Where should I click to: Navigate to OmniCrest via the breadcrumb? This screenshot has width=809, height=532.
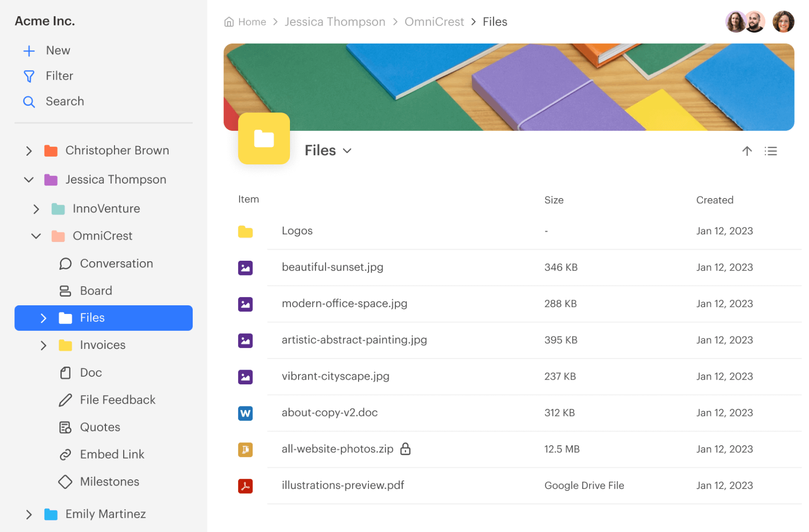point(434,22)
